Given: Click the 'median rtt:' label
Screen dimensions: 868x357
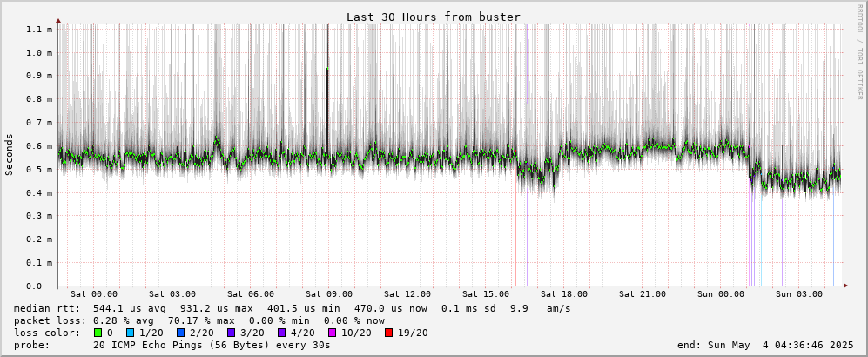Looking at the screenshot, I should click(47, 308).
